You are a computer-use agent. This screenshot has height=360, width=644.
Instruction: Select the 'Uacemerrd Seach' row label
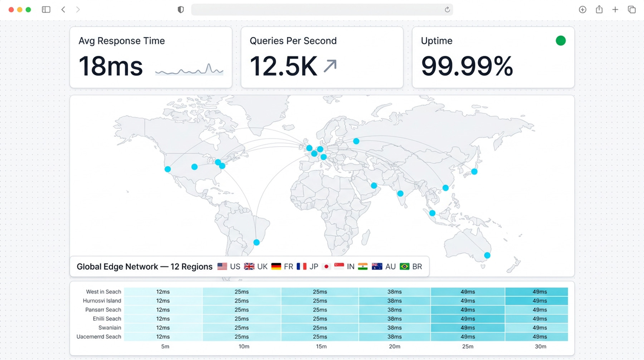(x=99, y=337)
